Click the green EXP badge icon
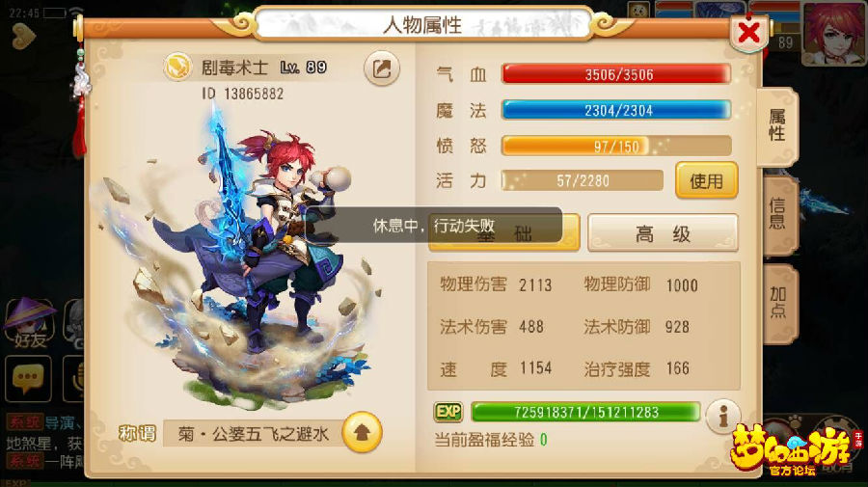 click(x=448, y=412)
